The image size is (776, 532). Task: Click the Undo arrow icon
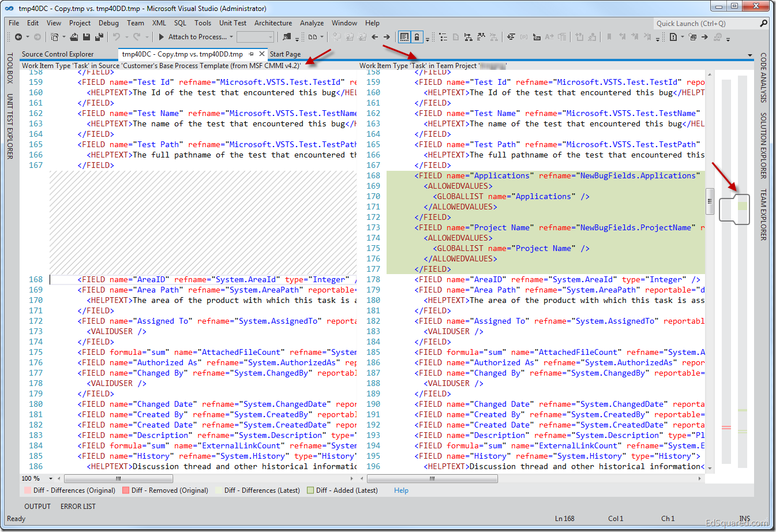[116, 37]
